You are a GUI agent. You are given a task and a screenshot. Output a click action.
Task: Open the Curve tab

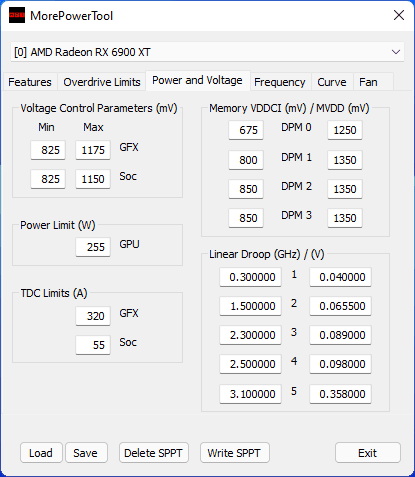pos(332,82)
